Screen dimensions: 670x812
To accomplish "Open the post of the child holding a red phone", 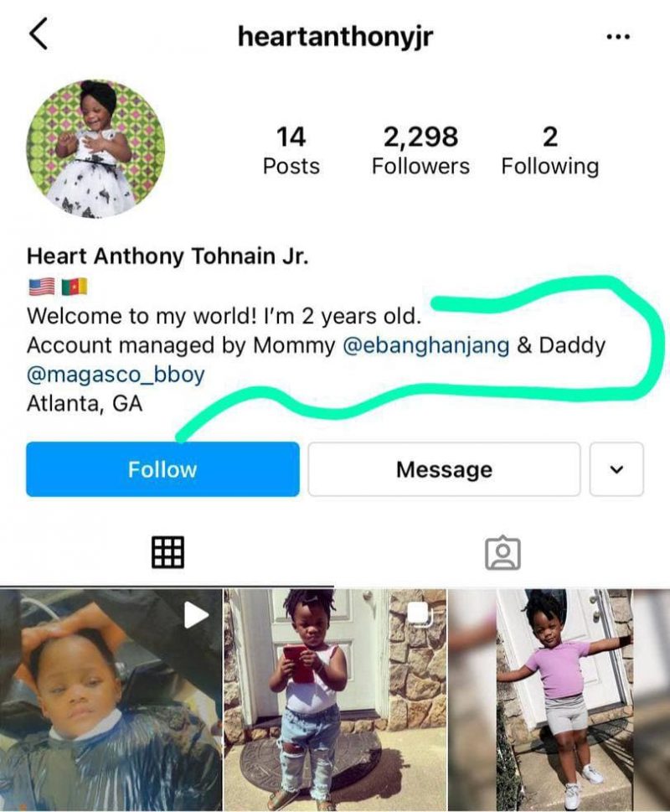I will (x=335, y=701).
